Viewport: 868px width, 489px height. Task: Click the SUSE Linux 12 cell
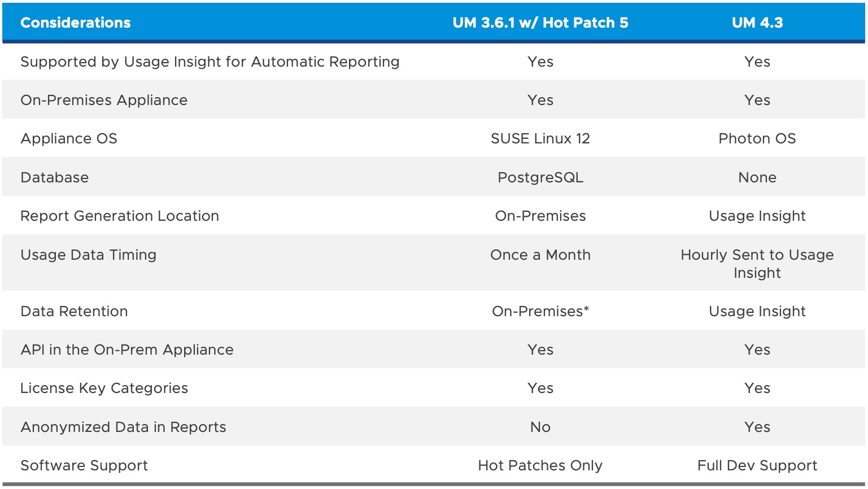click(x=540, y=138)
